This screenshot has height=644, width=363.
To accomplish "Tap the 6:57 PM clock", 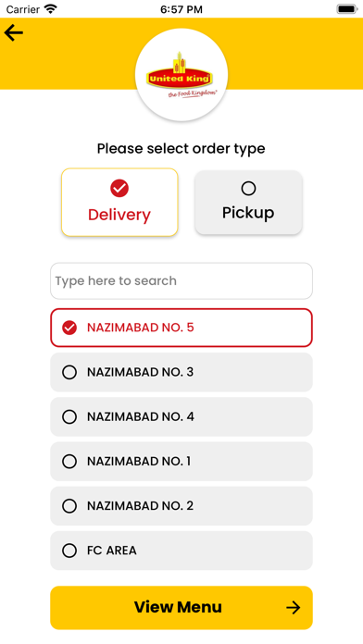I will pos(181,9).
